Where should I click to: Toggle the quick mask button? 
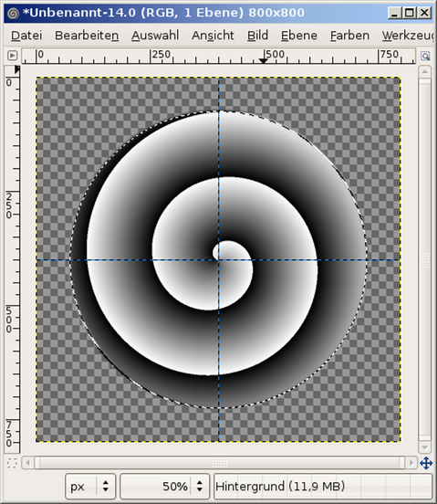[12, 463]
